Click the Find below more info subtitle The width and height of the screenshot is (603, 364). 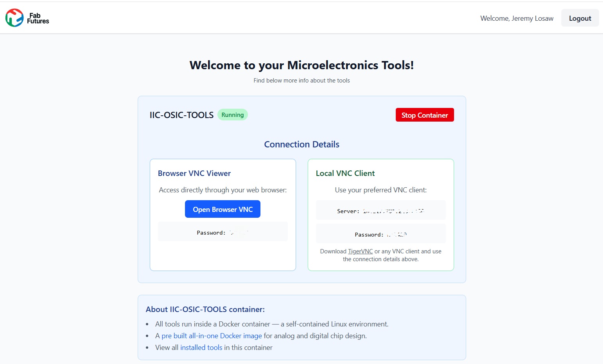[x=301, y=81]
